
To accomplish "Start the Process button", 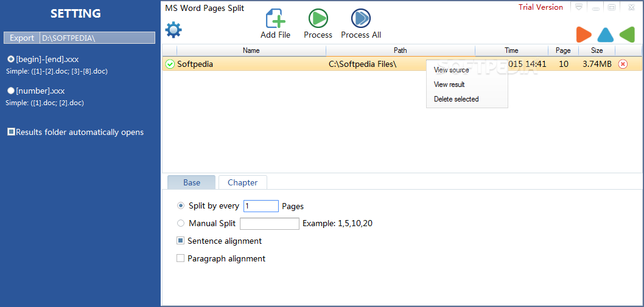I will pyautogui.click(x=318, y=19).
